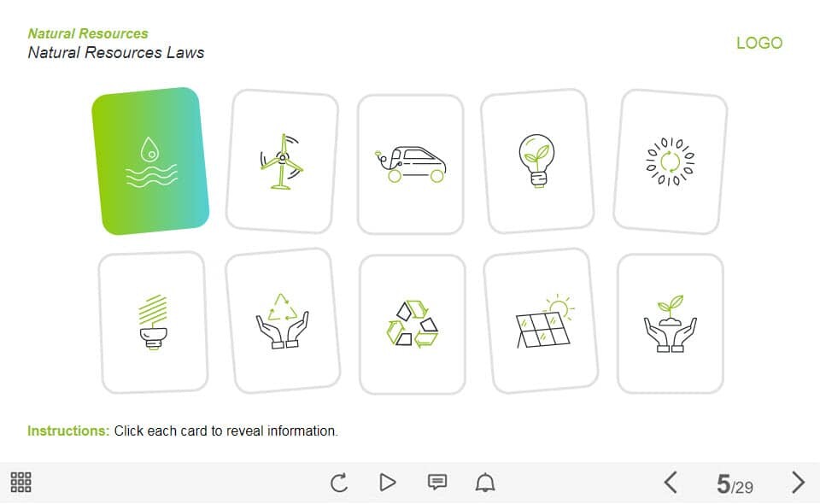Screen dimensions: 820x504
Task: Reveal the light bulb with plant card
Action: pos(537,161)
